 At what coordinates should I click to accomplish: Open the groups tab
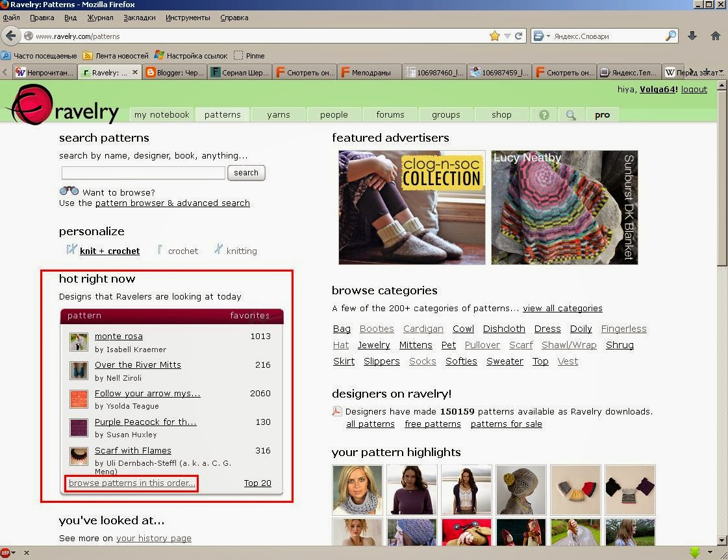click(446, 115)
